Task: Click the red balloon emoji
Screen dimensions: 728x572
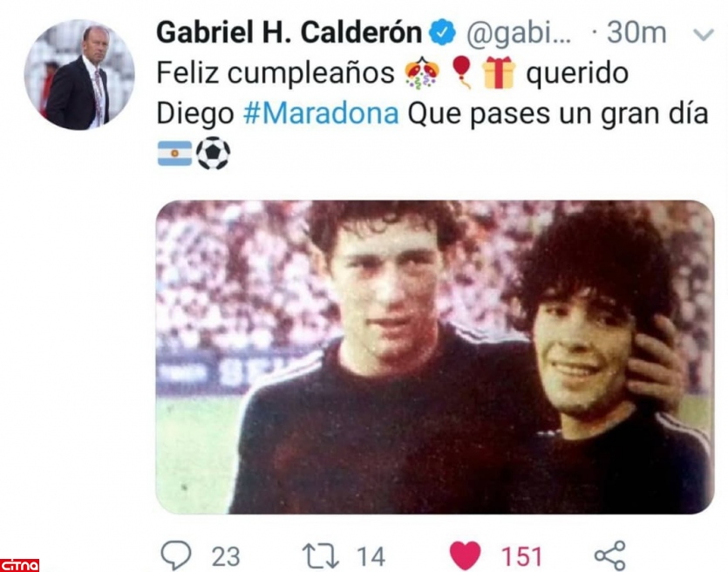Action: 461,72
